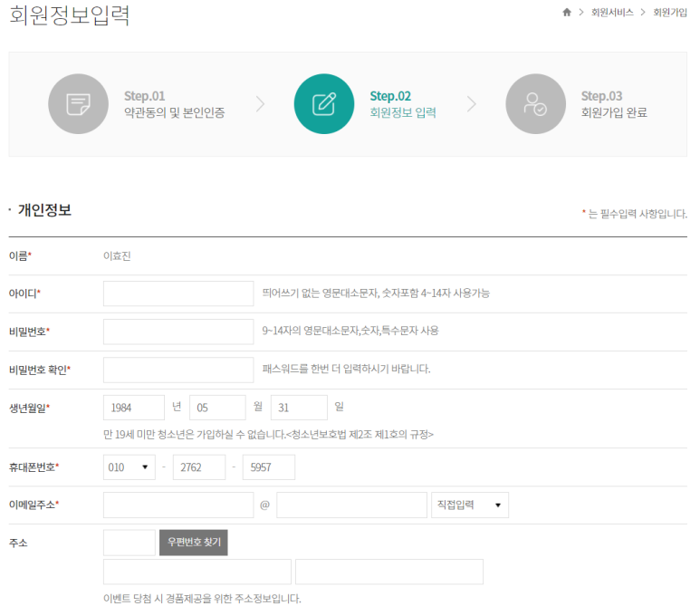Click the birth month field showing 05
Screen dimensions: 700x606
tap(217, 408)
